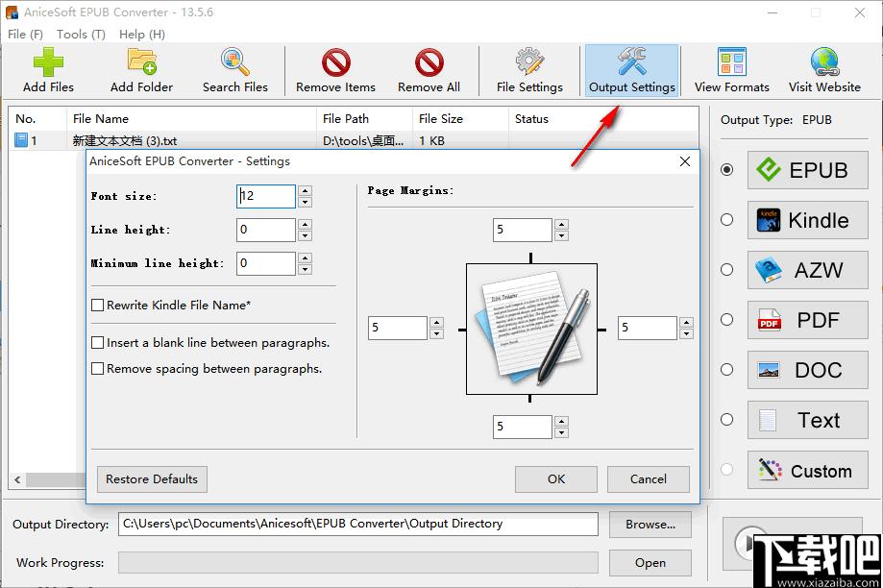Click the Line height input field
Image resolution: width=883 pixels, height=588 pixels.
pos(266,230)
